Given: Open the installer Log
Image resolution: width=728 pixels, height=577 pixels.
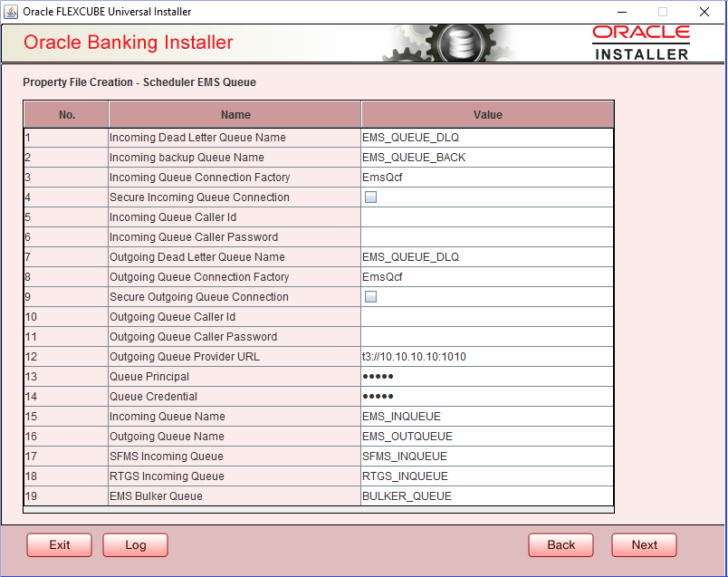Looking at the screenshot, I should 135,544.
